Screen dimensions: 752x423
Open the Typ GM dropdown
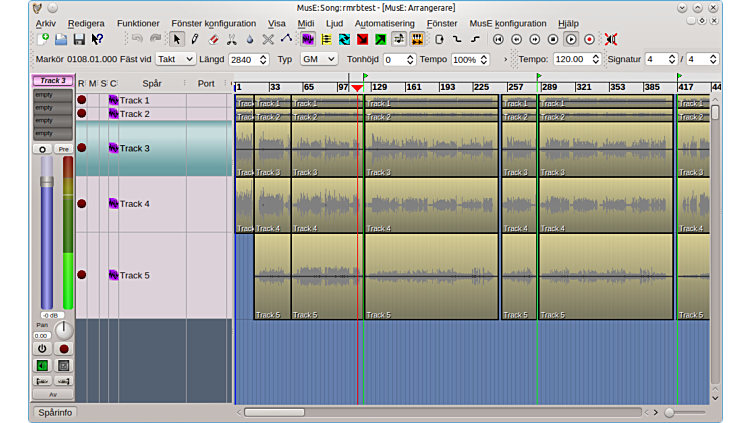pyautogui.click(x=318, y=60)
